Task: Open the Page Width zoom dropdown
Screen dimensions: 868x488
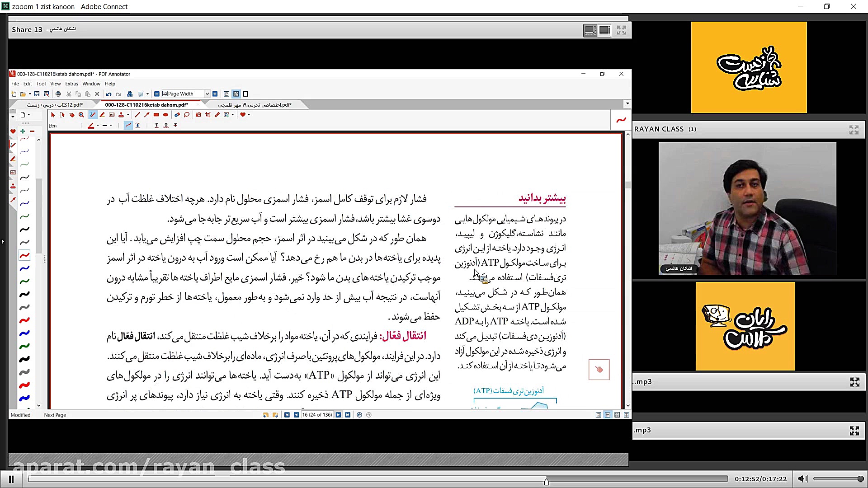Action: 207,94
